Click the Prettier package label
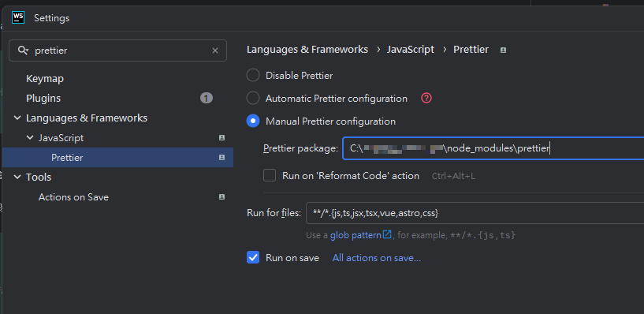This screenshot has width=644, height=314. (300, 148)
